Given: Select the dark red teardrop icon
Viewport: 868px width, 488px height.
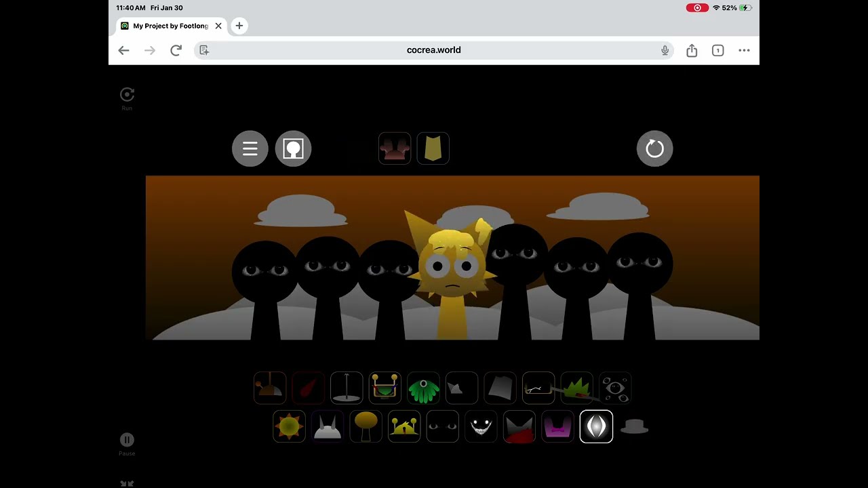Looking at the screenshot, I should tap(308, 388).
